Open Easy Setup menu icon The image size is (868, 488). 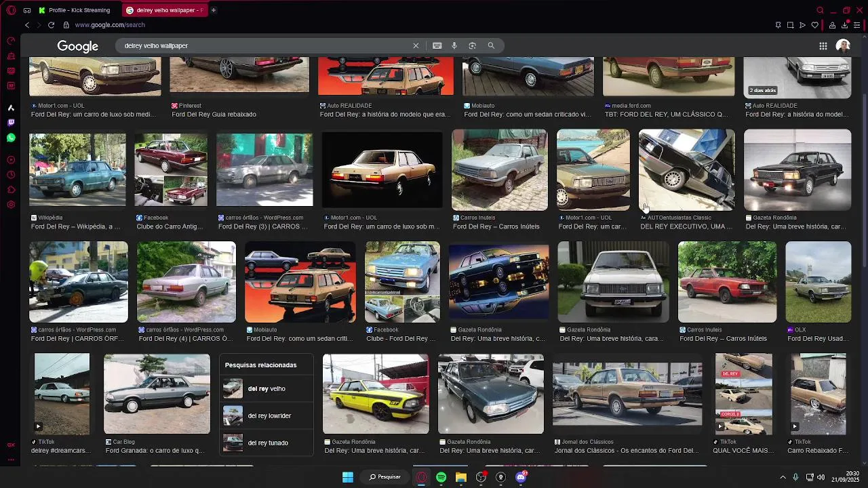(x=856, y=25)
